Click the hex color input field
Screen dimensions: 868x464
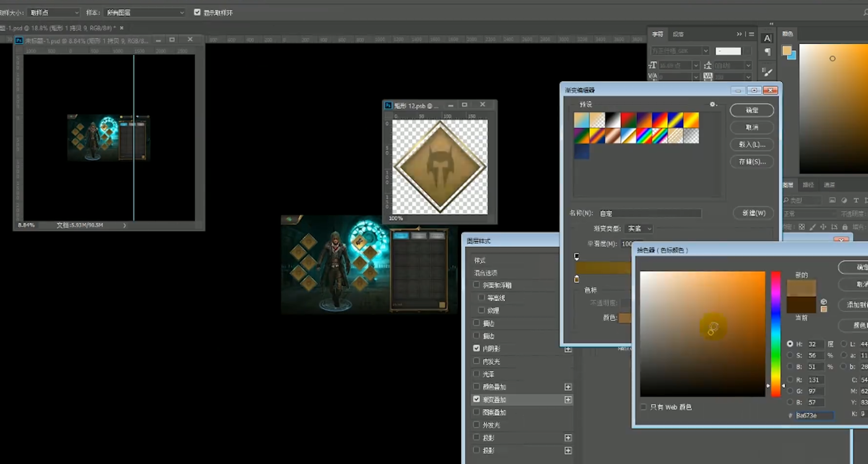814,415
